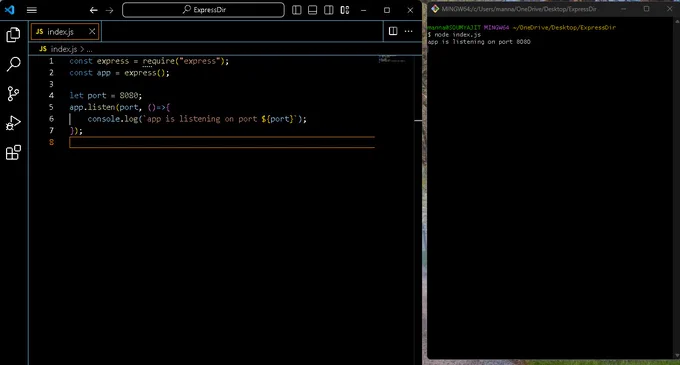Click the ExpressDir command center search box
The image size is (680, 365).
pos(203,10)
